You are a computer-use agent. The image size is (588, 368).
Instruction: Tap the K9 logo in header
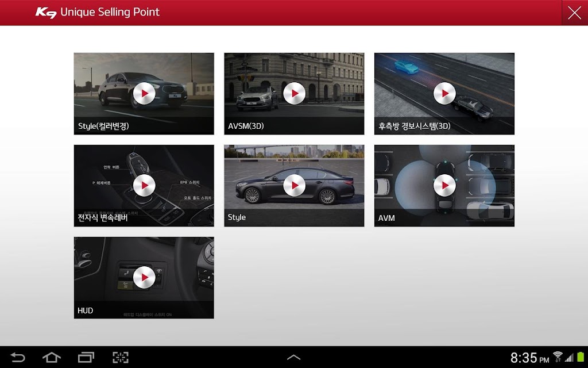pos(46,13)
